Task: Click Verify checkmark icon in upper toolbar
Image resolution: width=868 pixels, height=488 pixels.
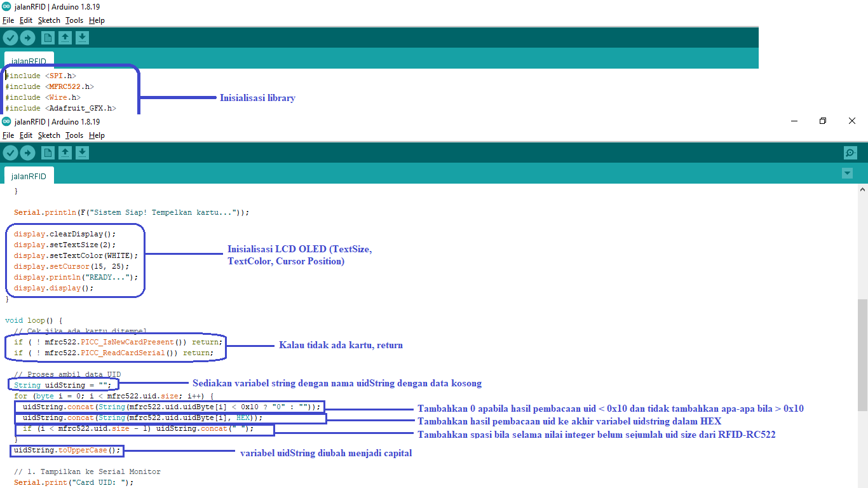Action: click(10, 38)
